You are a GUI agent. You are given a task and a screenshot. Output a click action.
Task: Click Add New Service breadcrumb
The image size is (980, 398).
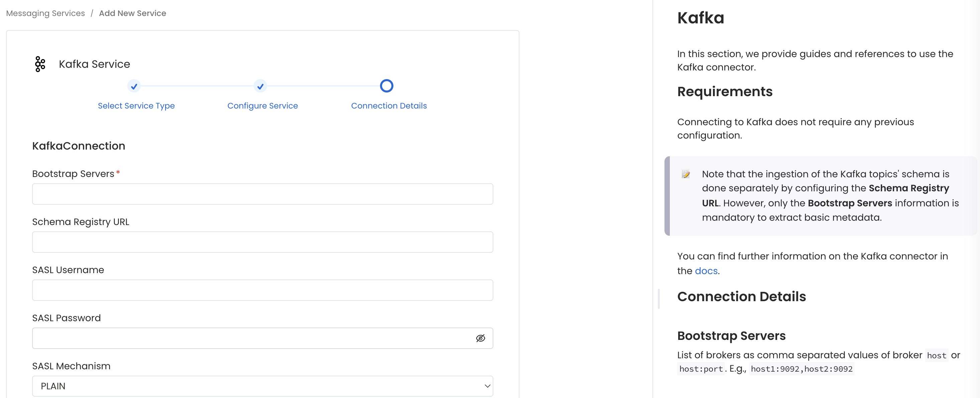tap(132, 13)
